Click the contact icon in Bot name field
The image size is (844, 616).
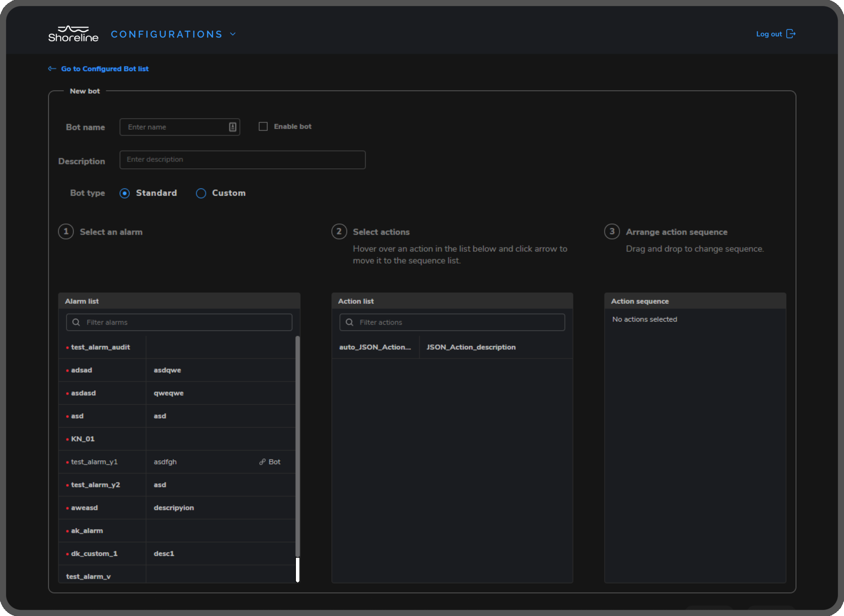click(233, 127)
